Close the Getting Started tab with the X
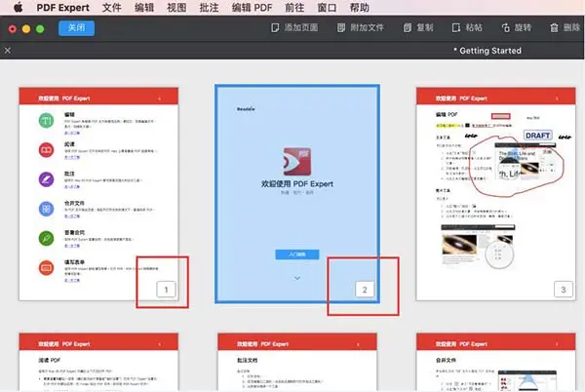Viewport: 585px width, 392px height. (x=8, y=51)
